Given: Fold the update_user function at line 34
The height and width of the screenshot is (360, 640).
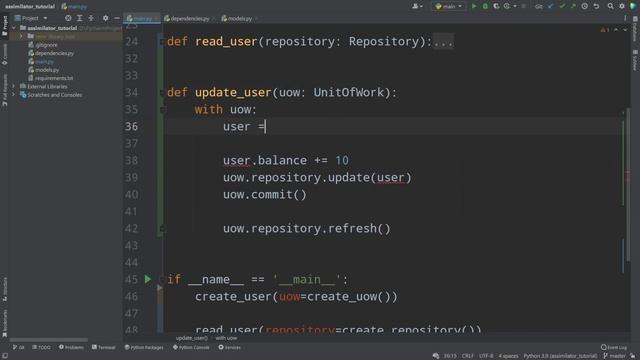Looking at the screenshot, I should 162,93.
